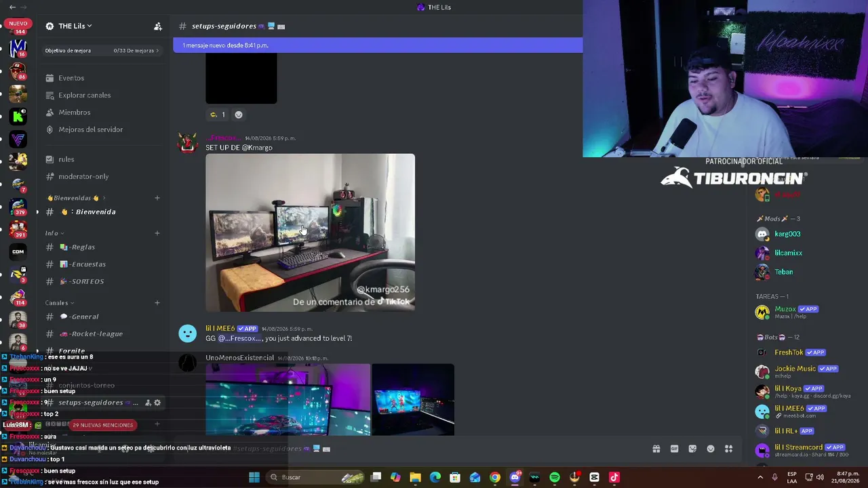Open File Explorer from taskbar
This screenshot has height=488, width=868.
point(416,477)
